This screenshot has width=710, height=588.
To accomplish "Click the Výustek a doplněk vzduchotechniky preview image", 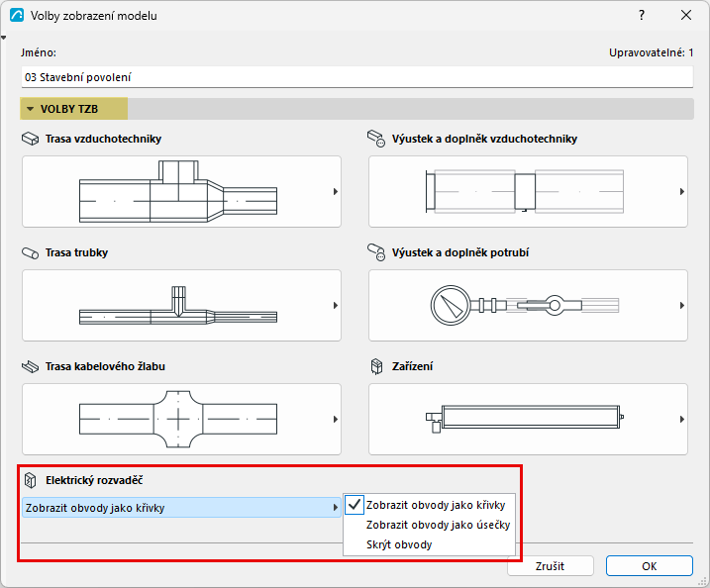I will [525, 191].
